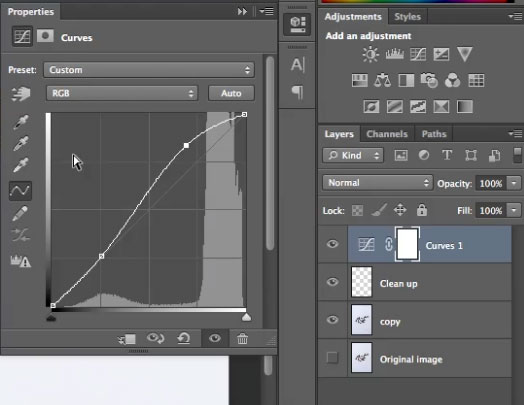Screen dimensions: 524x405
Task: Click the white point slider triangle below the curve
Action: click(x=246, y=317)
